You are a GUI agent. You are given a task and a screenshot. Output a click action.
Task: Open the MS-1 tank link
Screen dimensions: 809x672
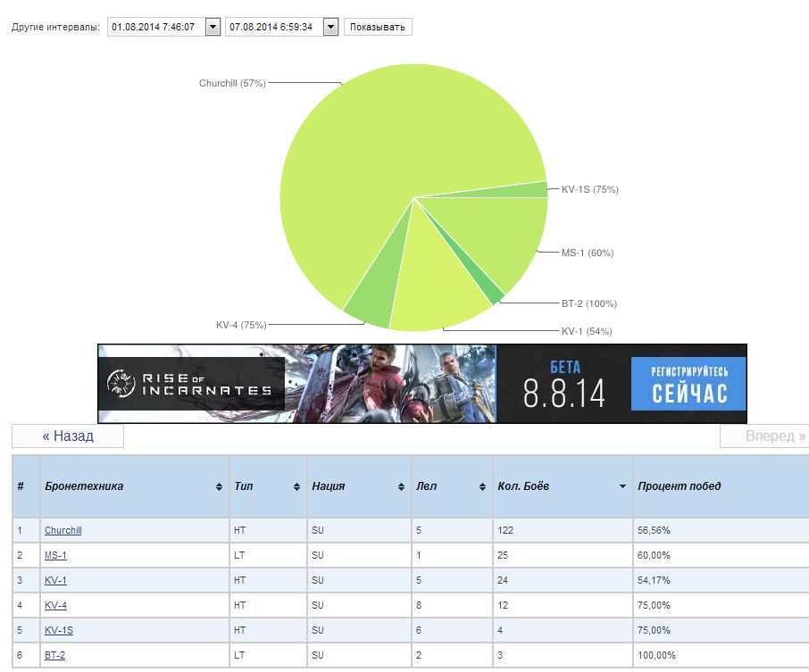55,555
